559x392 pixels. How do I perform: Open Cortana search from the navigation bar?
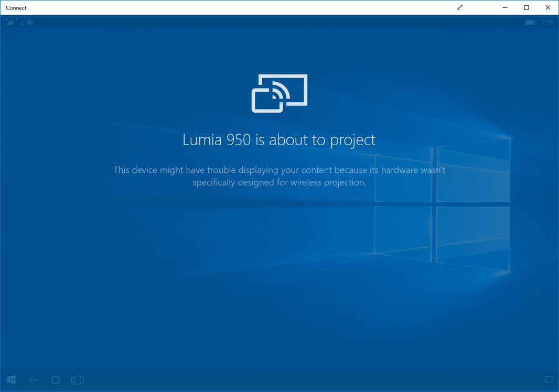pos(55,379)
